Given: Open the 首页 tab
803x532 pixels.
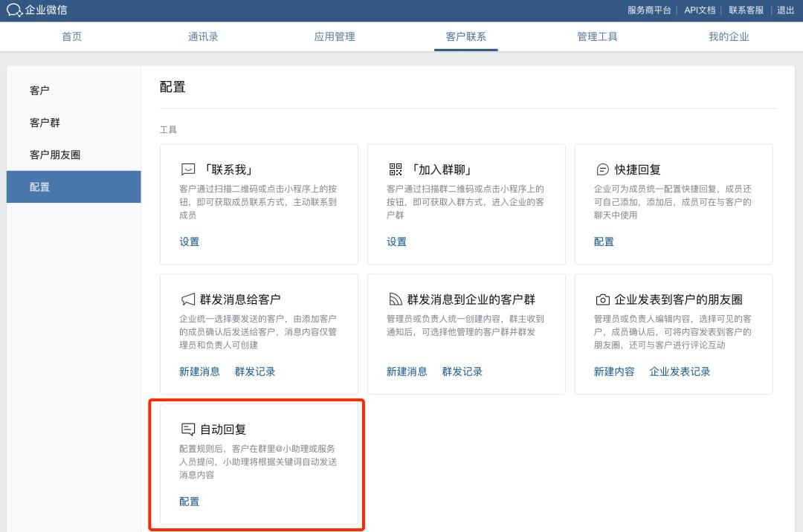Looking at the screenshot, I should pos(72,36).
